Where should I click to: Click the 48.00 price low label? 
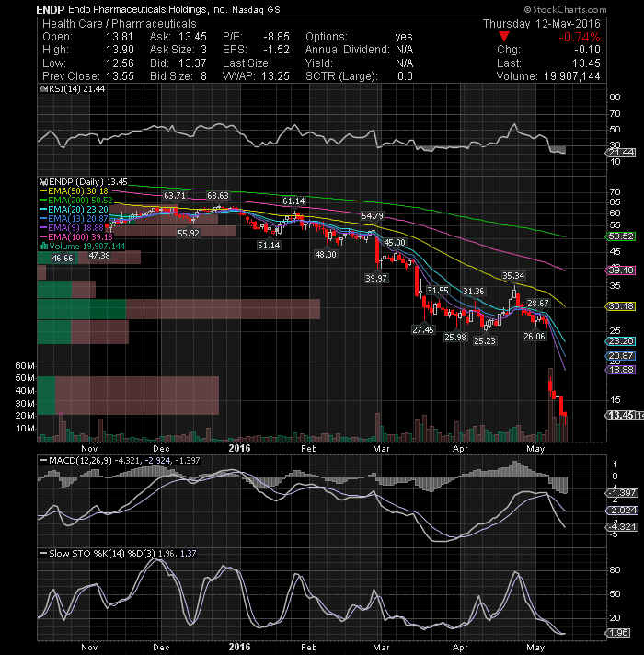tap(326, 255)
